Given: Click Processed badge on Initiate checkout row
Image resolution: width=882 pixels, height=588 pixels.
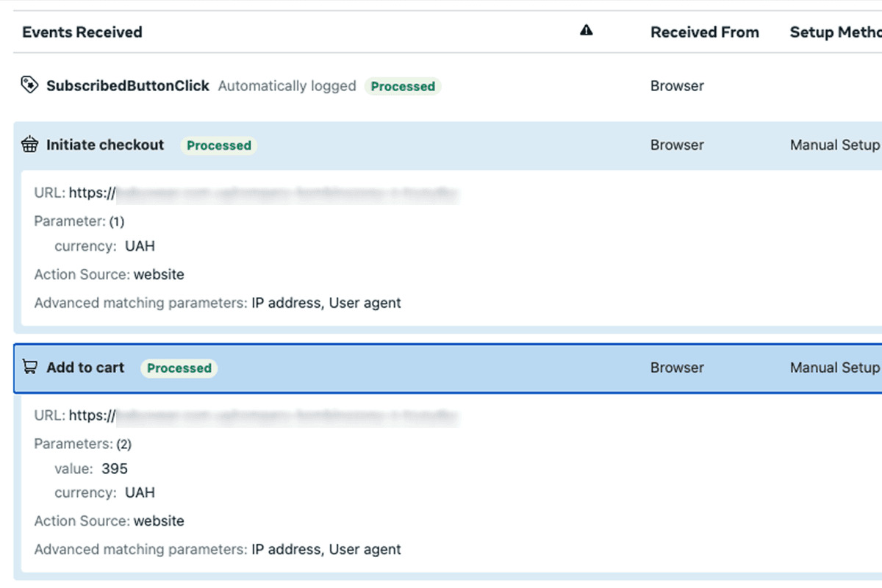Looking at the screenshot, I should (x=219, y=146).
